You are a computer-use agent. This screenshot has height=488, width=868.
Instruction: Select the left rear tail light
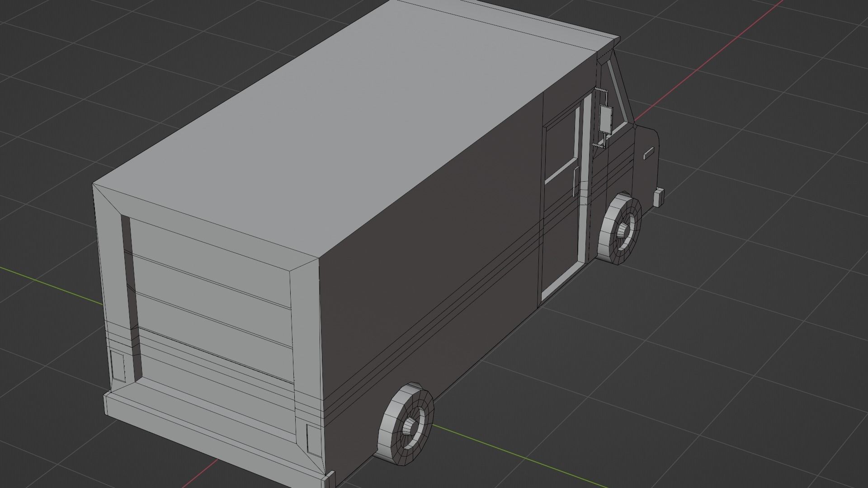tap(118, 366)
